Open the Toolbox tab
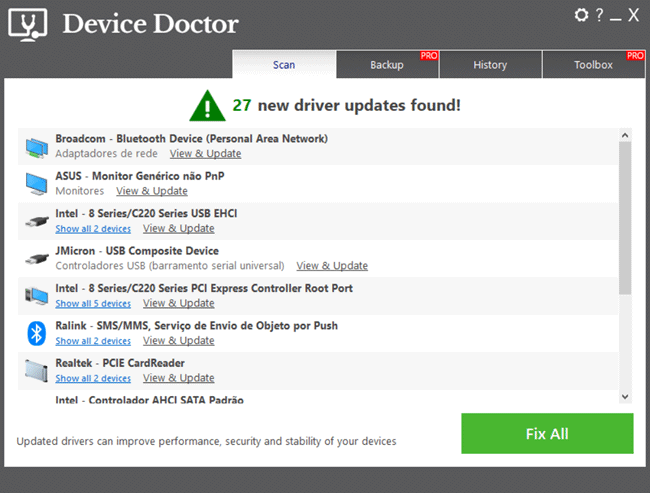The height and width of the screenshot is (493, 650). pos(594,64)
